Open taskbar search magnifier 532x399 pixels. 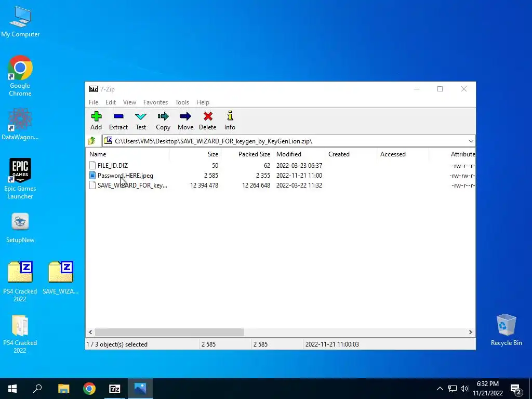37,389
